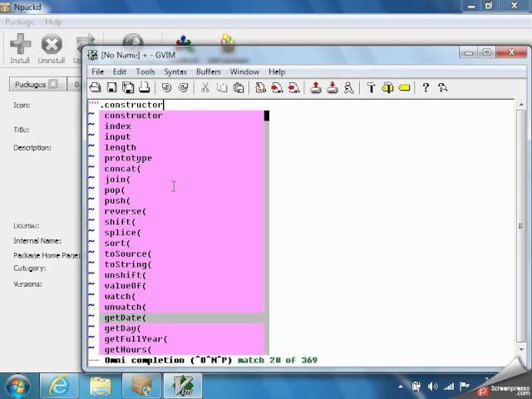Image resolution: width=532 pixels, height=399 pixels.
Task: Open the Npackd Package menu
Action: [x=20, y=22]
